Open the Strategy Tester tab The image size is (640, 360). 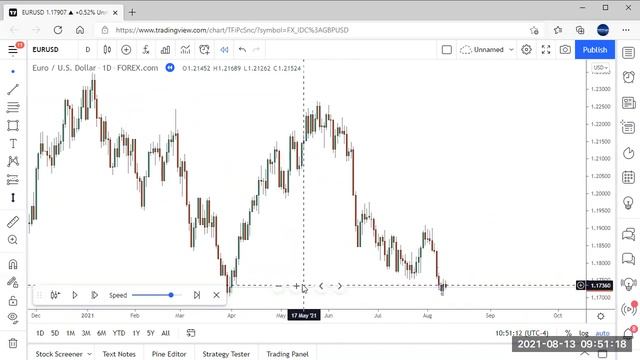pyautogui.click(x=226, y=354)
